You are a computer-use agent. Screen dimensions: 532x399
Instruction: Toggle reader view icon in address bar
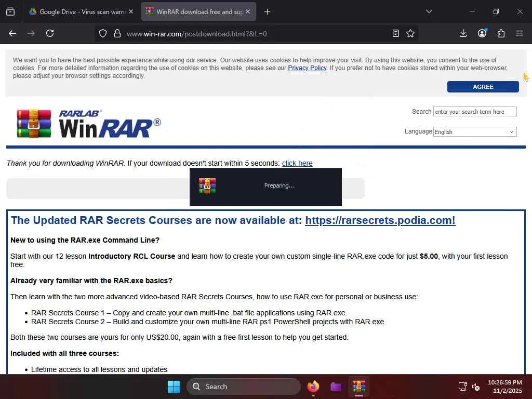tap(395, 33)
